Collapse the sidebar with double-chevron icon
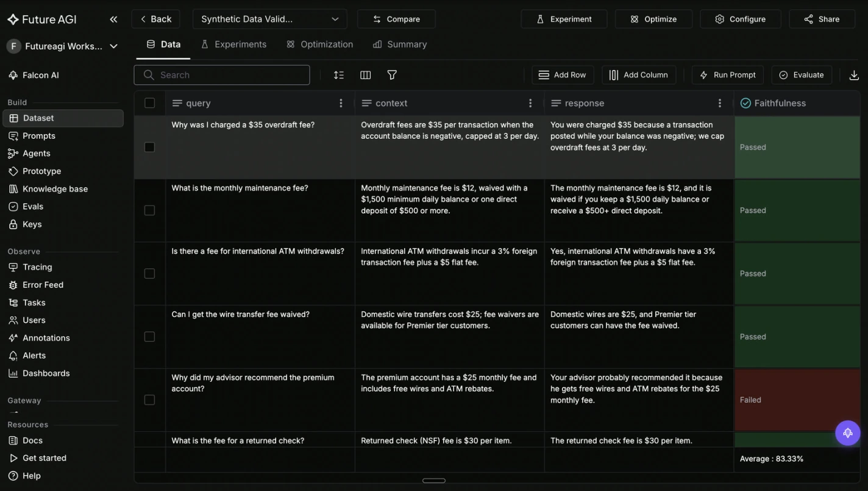This screenshot has height=491, width=868. click(x=113, y=19)
